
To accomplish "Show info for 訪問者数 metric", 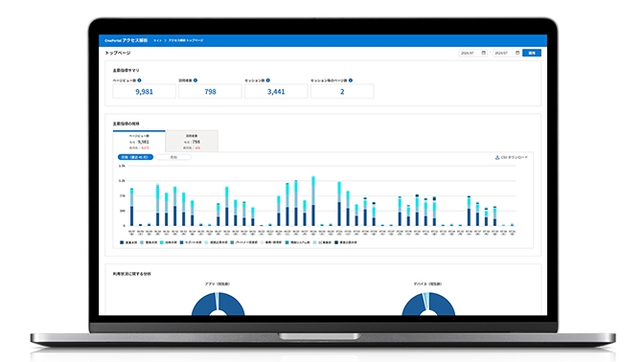I will [x=195, y=80].
